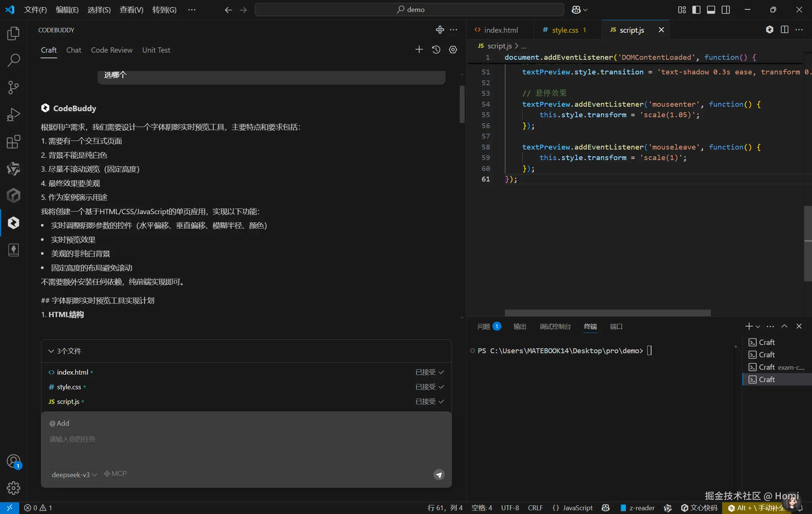The width and height of the screenshot is (812, 514).
Task: Open the deepseek-v3 model dropdown
Action: 74,475
